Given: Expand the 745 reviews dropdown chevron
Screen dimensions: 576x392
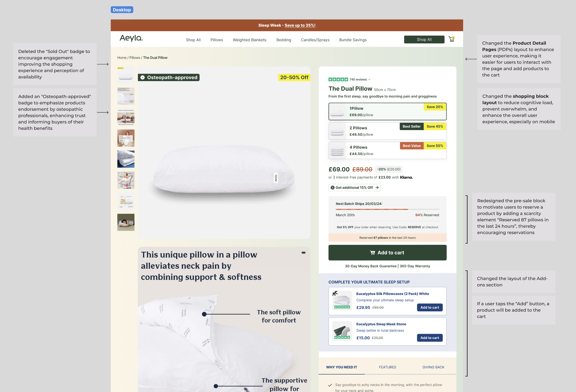Looking at the screenshot, I should [369, 80].
